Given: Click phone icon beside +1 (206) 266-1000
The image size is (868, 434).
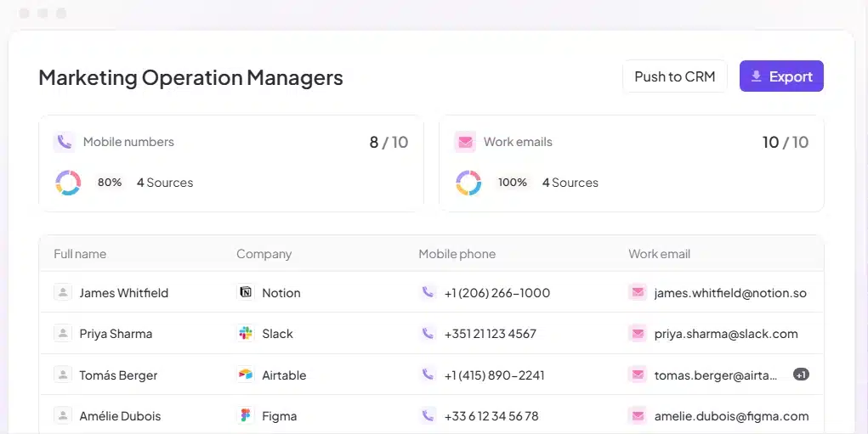Looking at the screenshot, I should [428, 292].
